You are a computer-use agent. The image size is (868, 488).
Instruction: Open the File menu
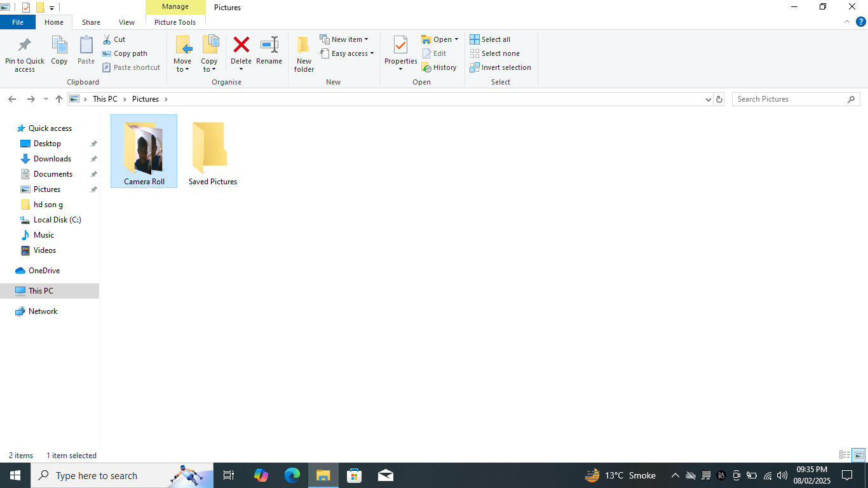pyautogui.click(x=18, y=22)
